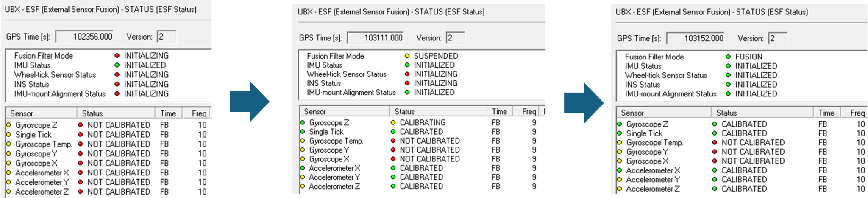This screenshot has width=868, height=198.
Task: Click the green LED beside FUSION filter mode
Action: (728, 57)
